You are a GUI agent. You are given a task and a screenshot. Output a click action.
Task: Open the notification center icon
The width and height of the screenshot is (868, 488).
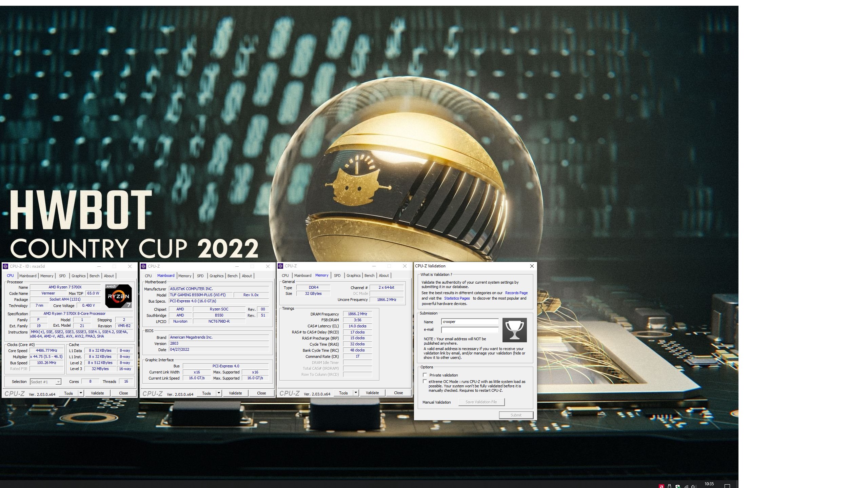[727, 486]
